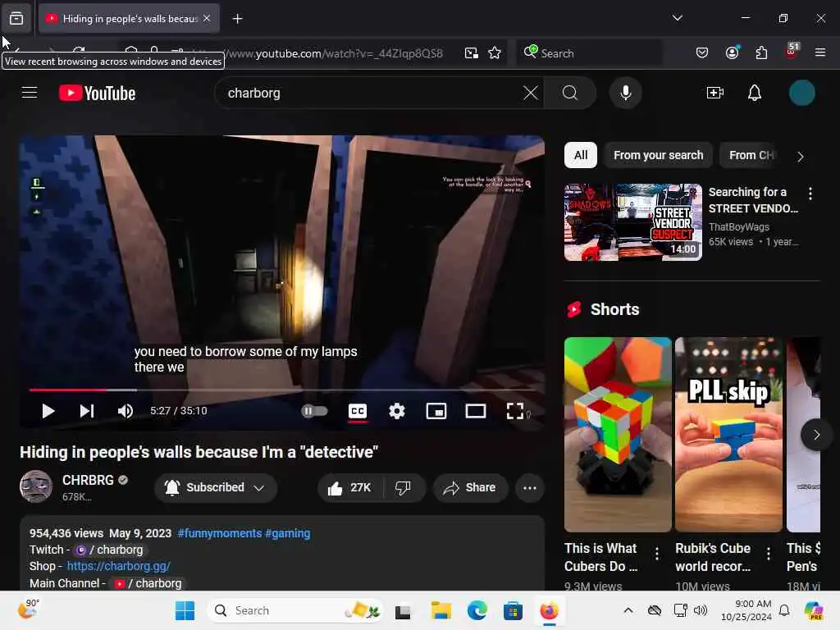The height and width of the screenshot is (630, 840).
Task: Open the #gaming hashtag link
Action: [x=288, y=533]
